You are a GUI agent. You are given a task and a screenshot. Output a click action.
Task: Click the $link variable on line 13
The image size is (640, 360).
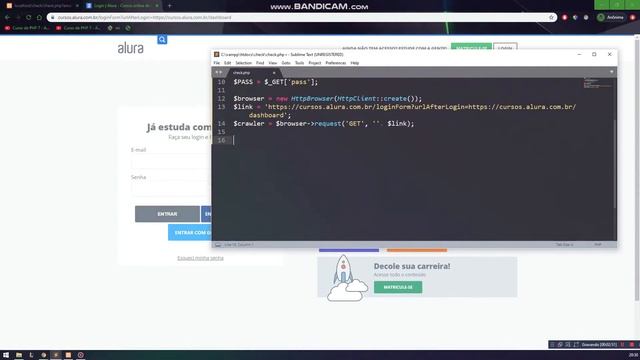click(243, 107)
